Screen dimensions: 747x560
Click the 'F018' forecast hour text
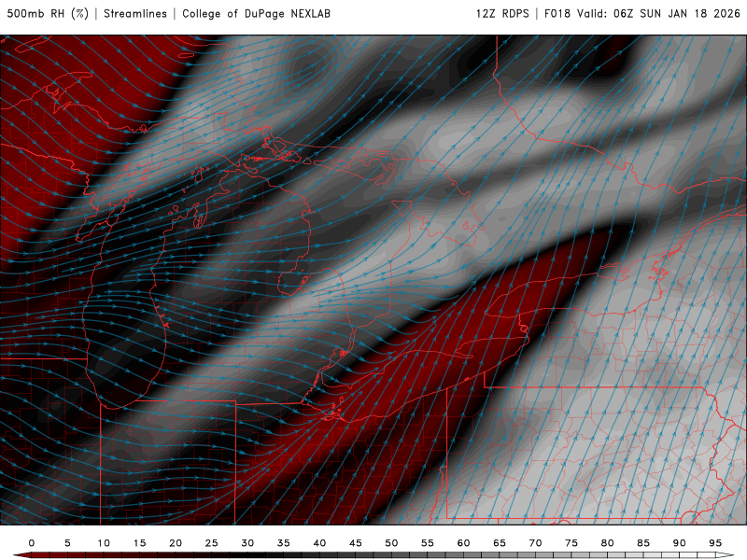point(557,13)
